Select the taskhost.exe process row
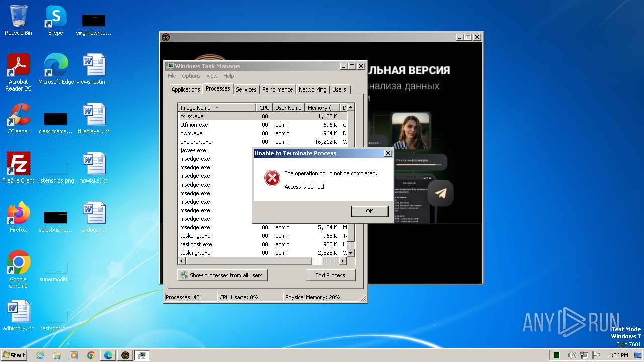The width and height of the screenshot is (644, 362). pos(262,244)
